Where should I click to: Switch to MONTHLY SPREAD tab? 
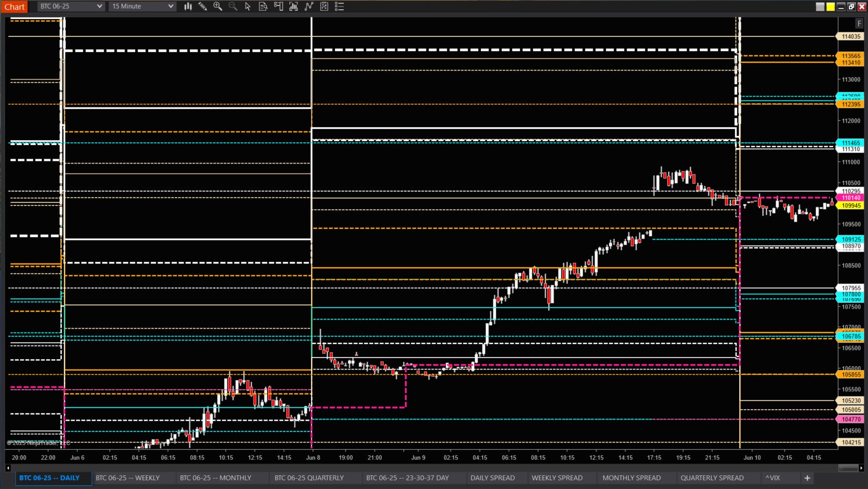click(x=631, y=478)
